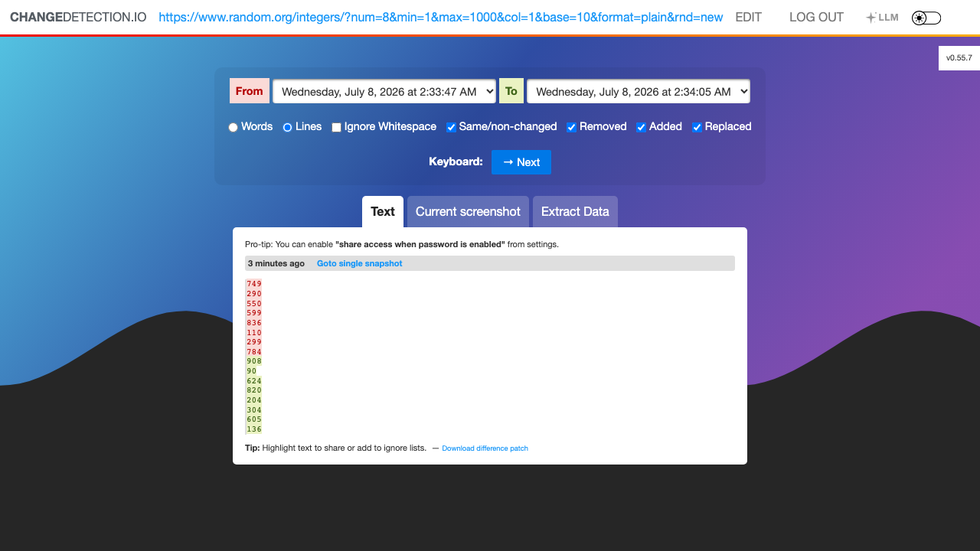
Task: Enable Ignore Whitespace checkbox
Action: coord(336,127)
